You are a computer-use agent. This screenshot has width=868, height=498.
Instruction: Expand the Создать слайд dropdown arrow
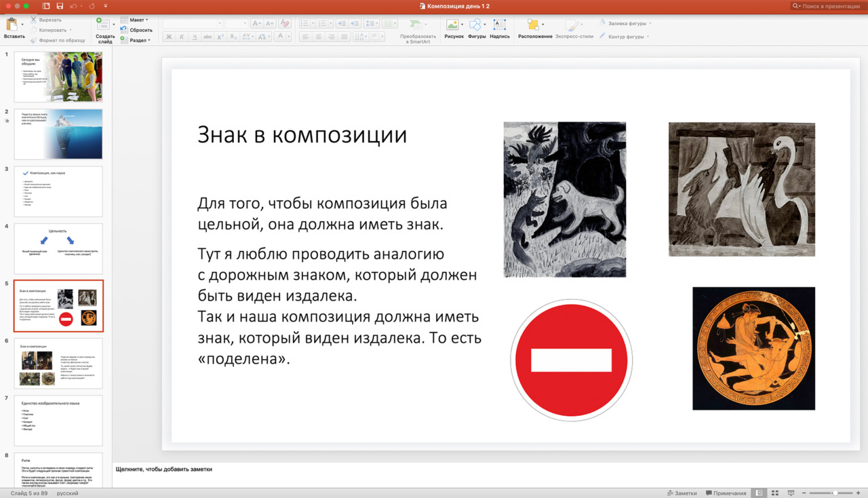(113, 25)
